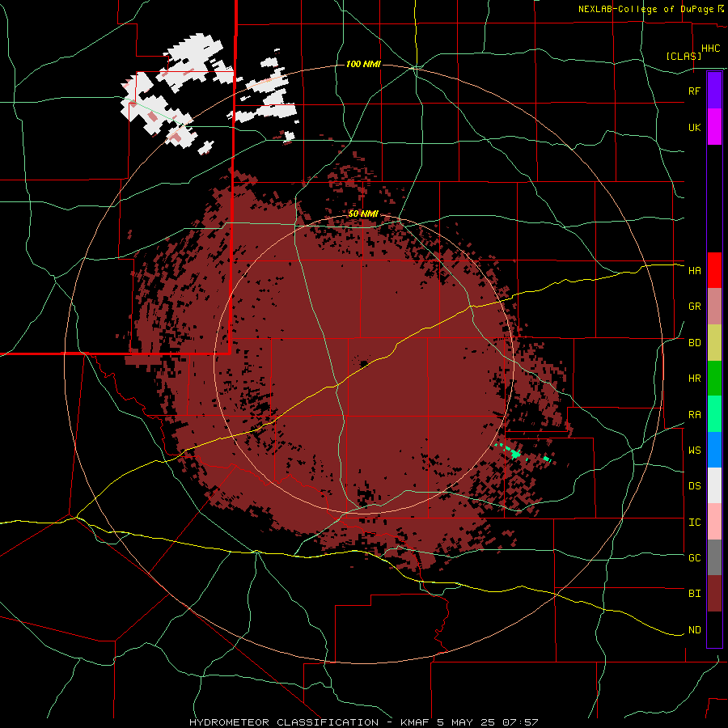The width and height of the screenshot is (728, 728).
Task: Click the ND black legend swatch
Action: pos(714,629)
